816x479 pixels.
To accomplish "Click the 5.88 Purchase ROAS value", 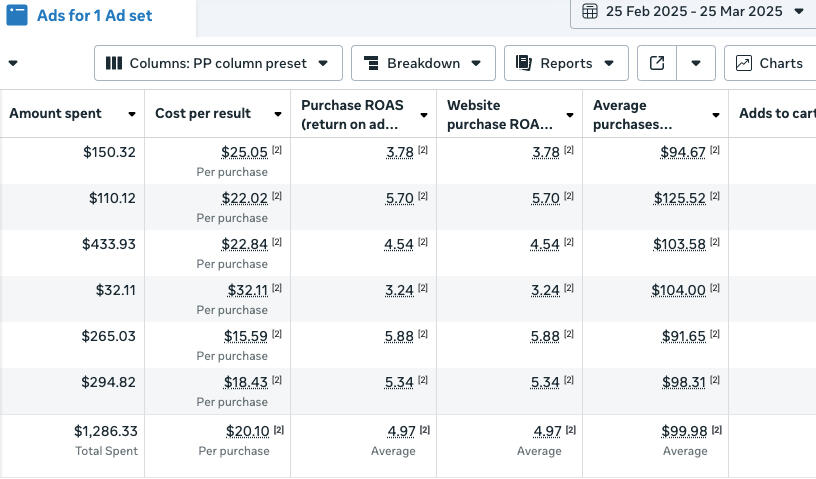I will coord(399,336).
